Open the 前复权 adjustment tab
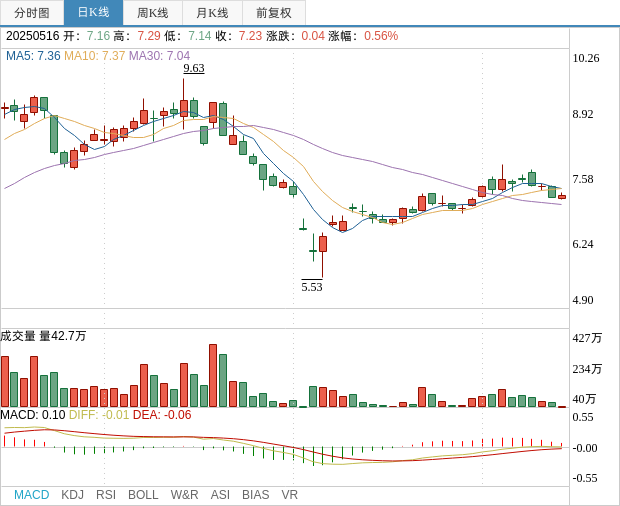The height and width of the screenshot is (506, 620). [274, 13]
